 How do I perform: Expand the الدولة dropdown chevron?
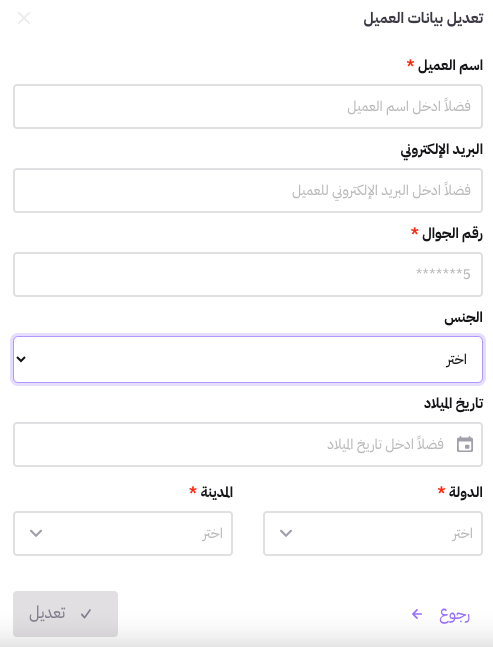pos(286,533)
